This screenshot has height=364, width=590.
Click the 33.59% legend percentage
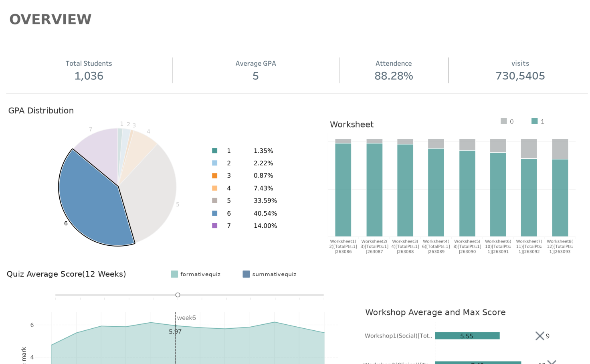pyautogui.click(x=265, y=200)
